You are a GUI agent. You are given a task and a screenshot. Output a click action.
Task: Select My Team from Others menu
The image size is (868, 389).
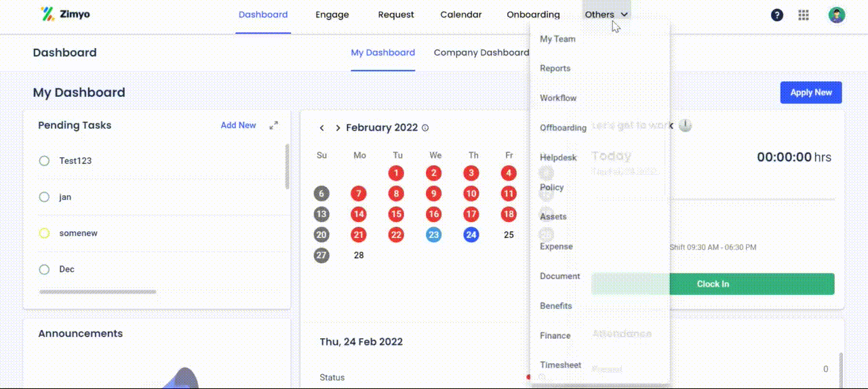tap(557, 39)
